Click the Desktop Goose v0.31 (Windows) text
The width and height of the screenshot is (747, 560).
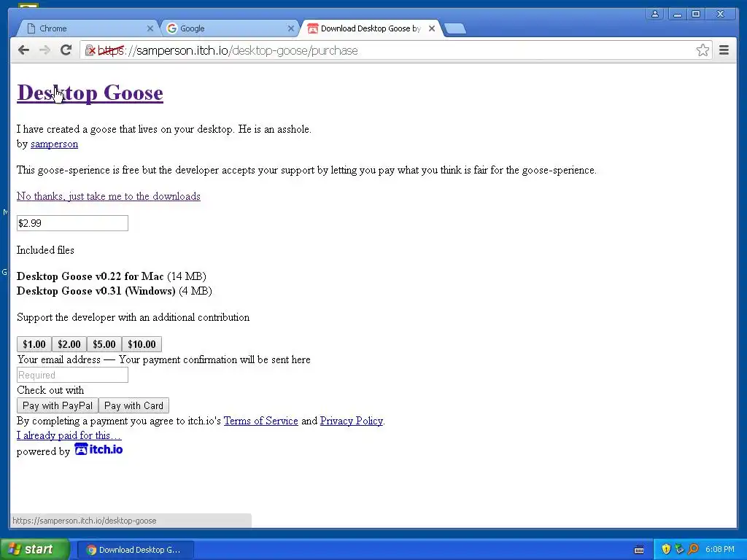coord(96,291)
